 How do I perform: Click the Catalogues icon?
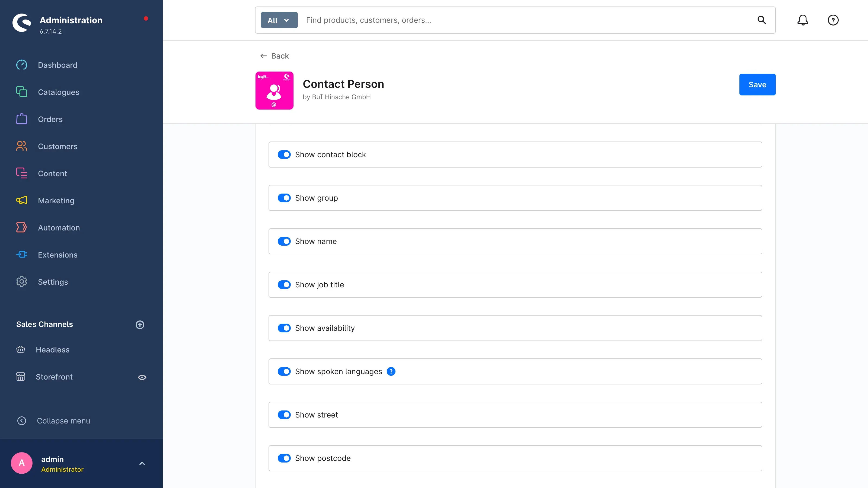[x=22, y=92]
